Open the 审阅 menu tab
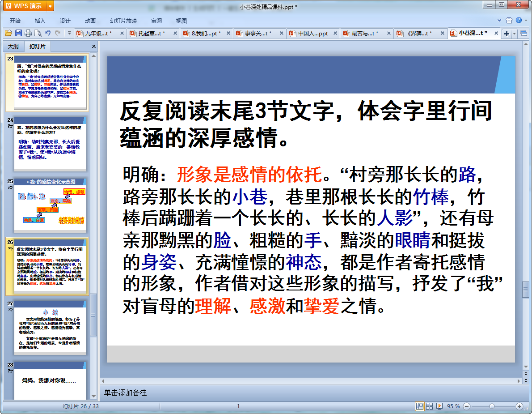 coord(156,21)
